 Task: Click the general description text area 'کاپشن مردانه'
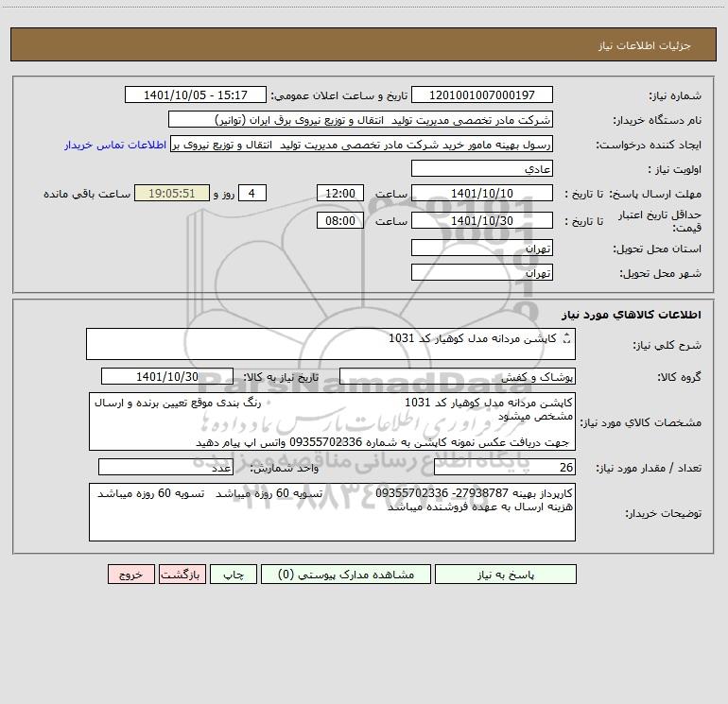click(x=331, y=344)
